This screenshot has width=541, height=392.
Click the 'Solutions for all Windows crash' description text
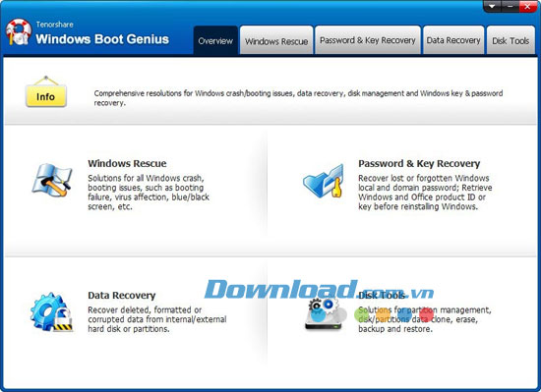149,193
